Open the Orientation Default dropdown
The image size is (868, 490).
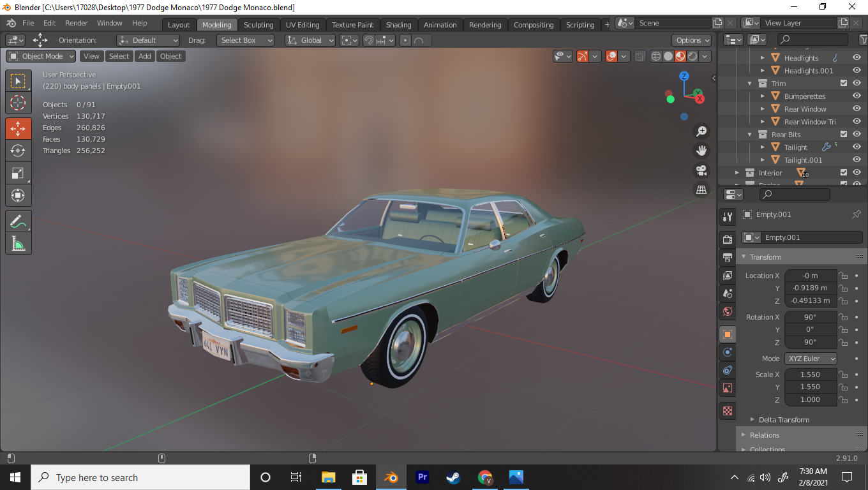click(x=148, y=40)
